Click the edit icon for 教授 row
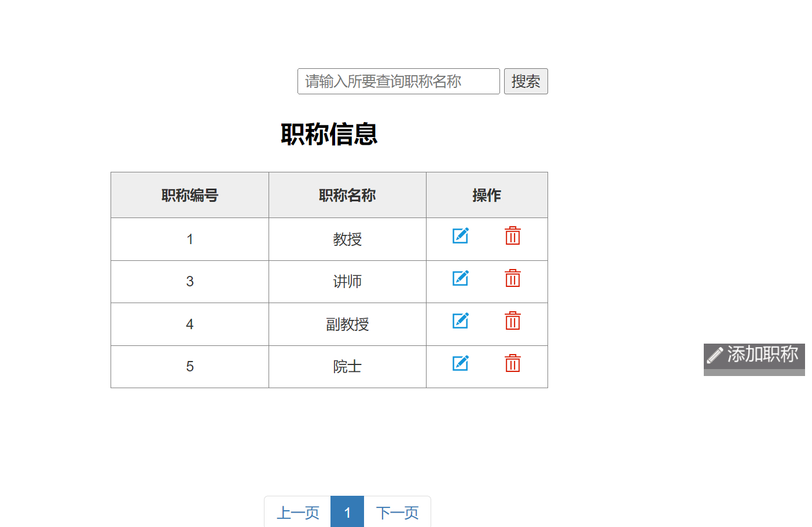This screenshot has height=527, width=812. tap(460, 235)
